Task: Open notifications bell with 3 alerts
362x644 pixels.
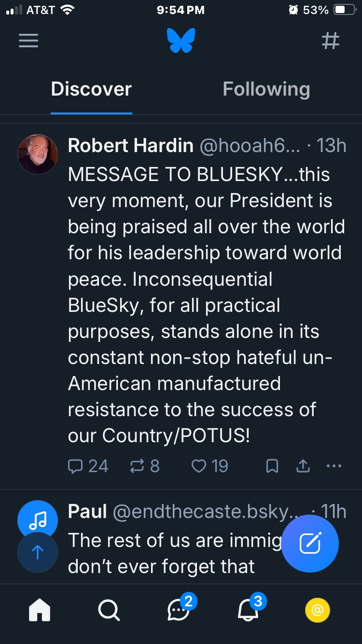Action: click(248, 611)
